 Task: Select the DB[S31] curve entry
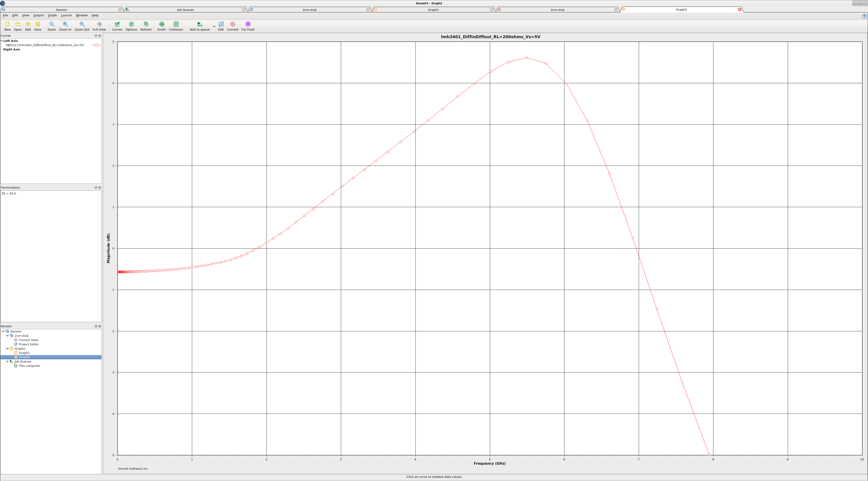(x=45, y=45)
